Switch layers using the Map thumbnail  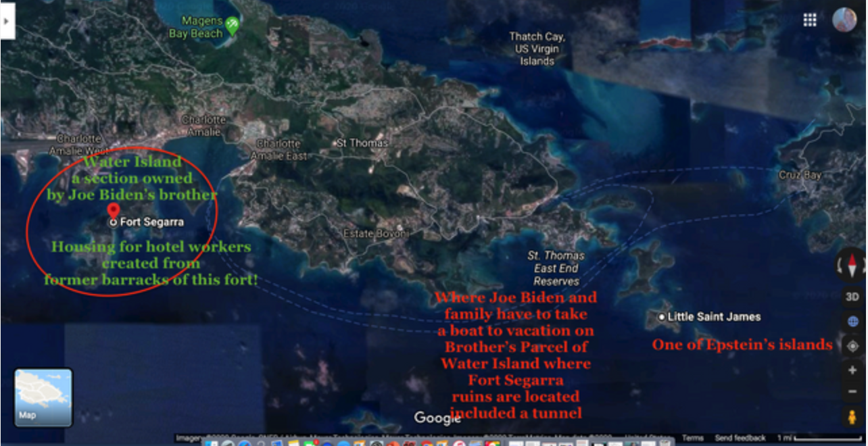point(43,397)
